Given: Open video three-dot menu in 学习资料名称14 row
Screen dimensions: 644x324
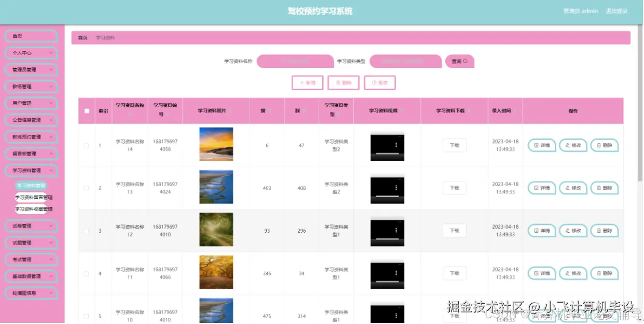Looking at the screenshot, I should point(396,145).
